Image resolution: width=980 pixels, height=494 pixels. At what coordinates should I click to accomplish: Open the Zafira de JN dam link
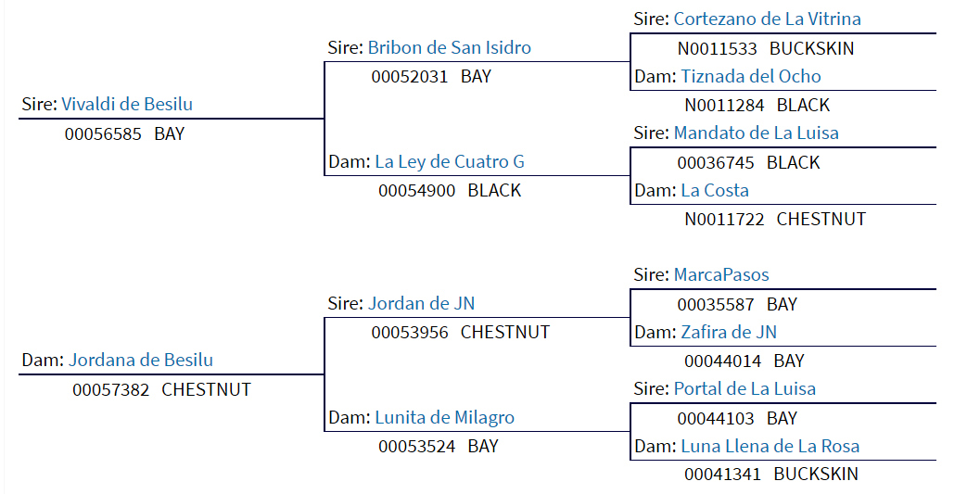pos(729,332)
